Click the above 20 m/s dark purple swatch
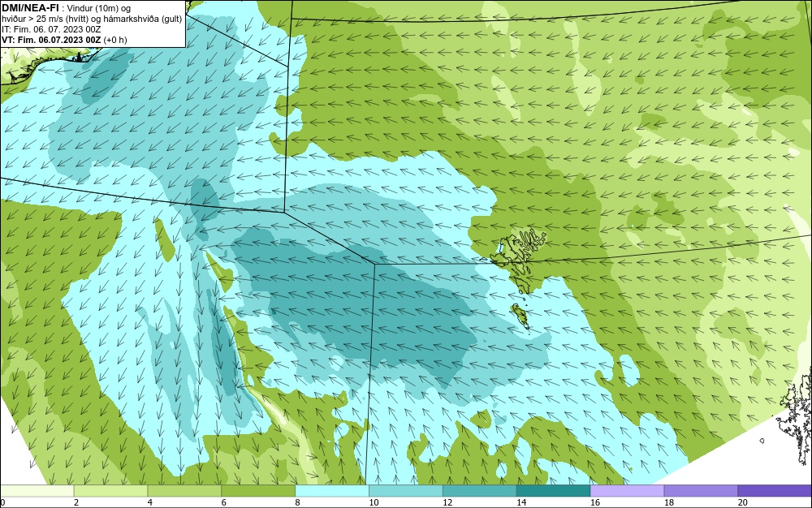This screenshot has width=812, height=508. [x=775, y=490]
